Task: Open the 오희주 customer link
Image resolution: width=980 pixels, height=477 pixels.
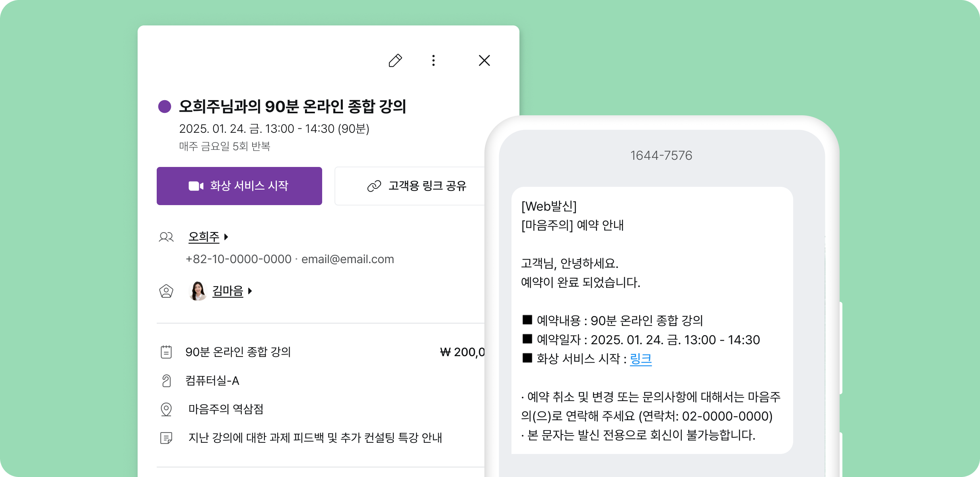Action: tap(204, 237)
